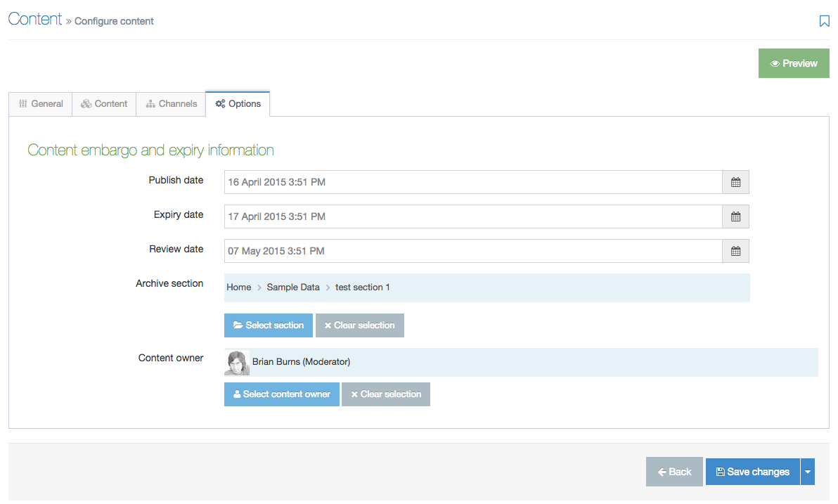The width and height of the screenshot is (838, 504).
Task: Click Brian Burns avatar thumbnail
Action: (x=237, y=362)
